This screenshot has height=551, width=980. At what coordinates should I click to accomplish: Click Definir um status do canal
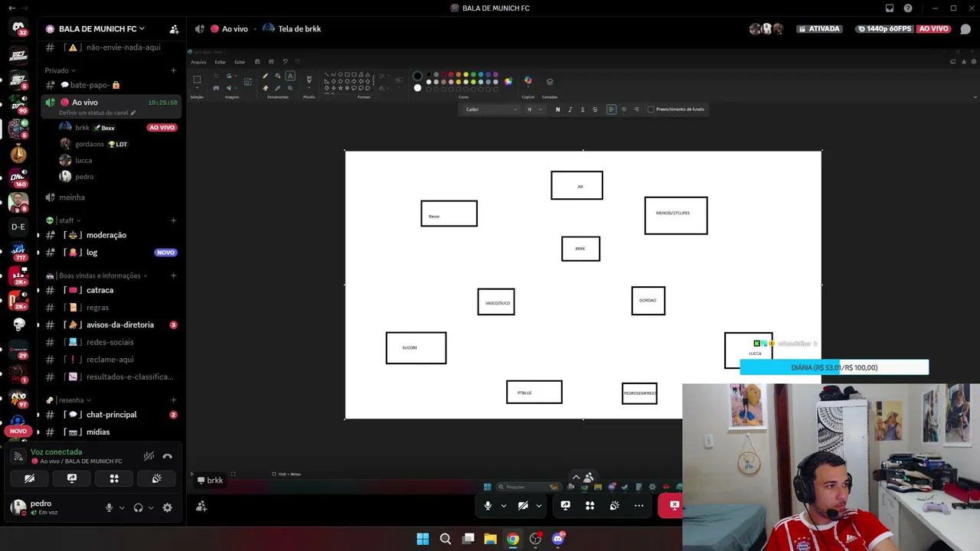pyautogui.click(x=97, y=112)
